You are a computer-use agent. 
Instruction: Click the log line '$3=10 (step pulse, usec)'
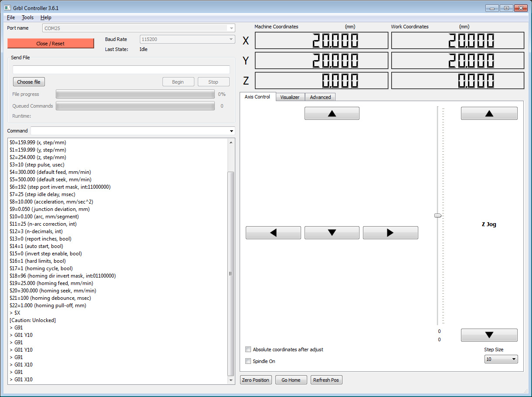[x=38, y=165]
